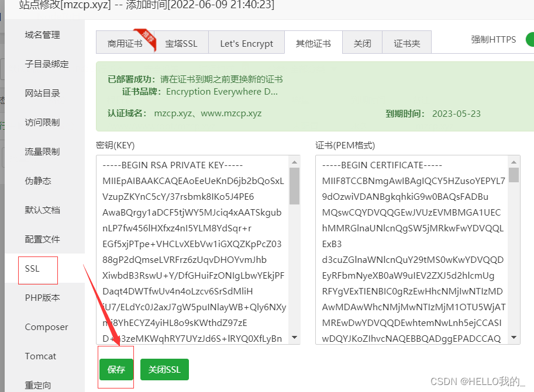This screenshot has height=392, width=534.
Task: Open the Tomcat sidebar item
Action: coord(40,356)
